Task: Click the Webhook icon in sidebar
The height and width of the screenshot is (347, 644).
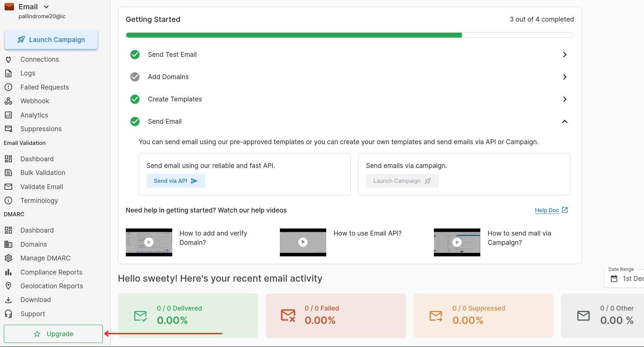Action: [8, 101]
